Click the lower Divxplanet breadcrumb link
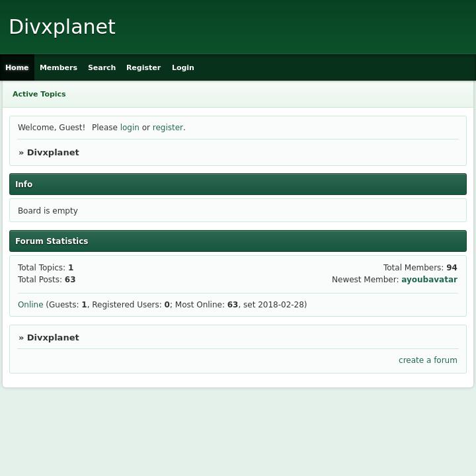The width and height of the screenshot is (476, 476). pyautogui.click(x=53, y=338)
